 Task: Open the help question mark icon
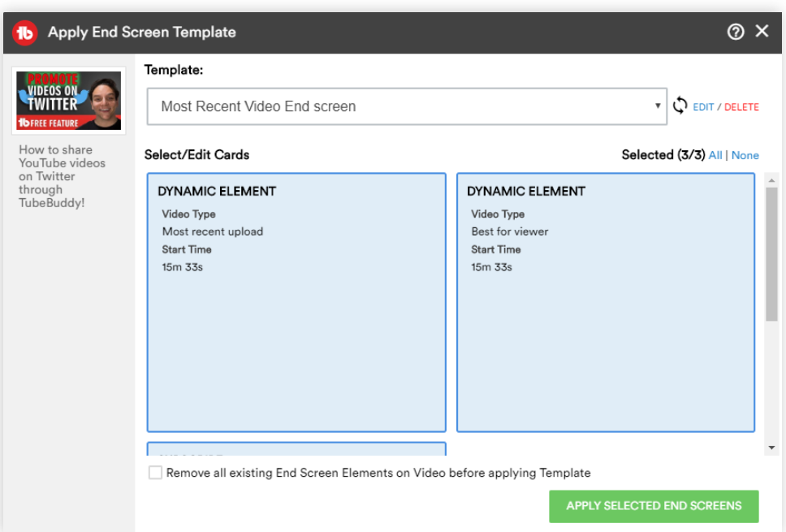[x=736, y=32]
